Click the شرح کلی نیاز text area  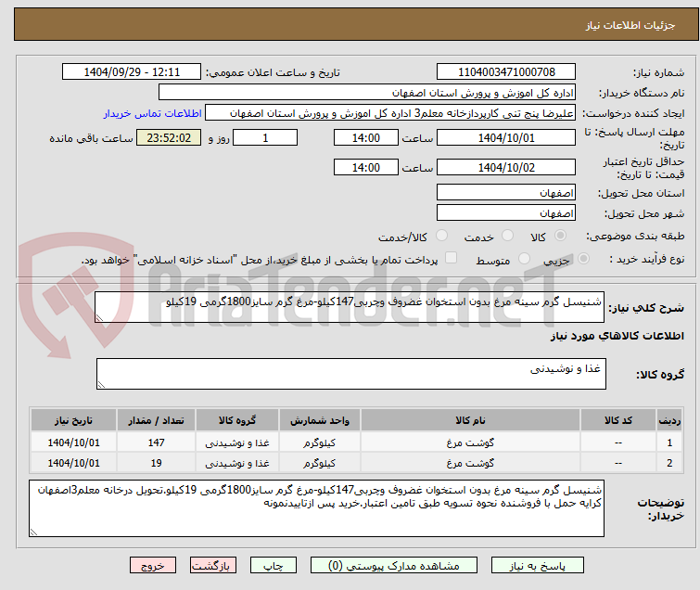(350, 307)
